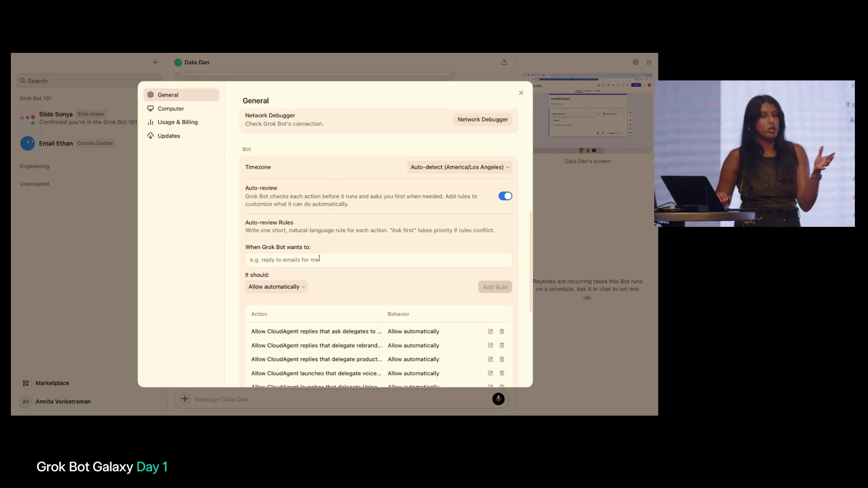Edit the 'delegate product' rule

tap(491, 359)
